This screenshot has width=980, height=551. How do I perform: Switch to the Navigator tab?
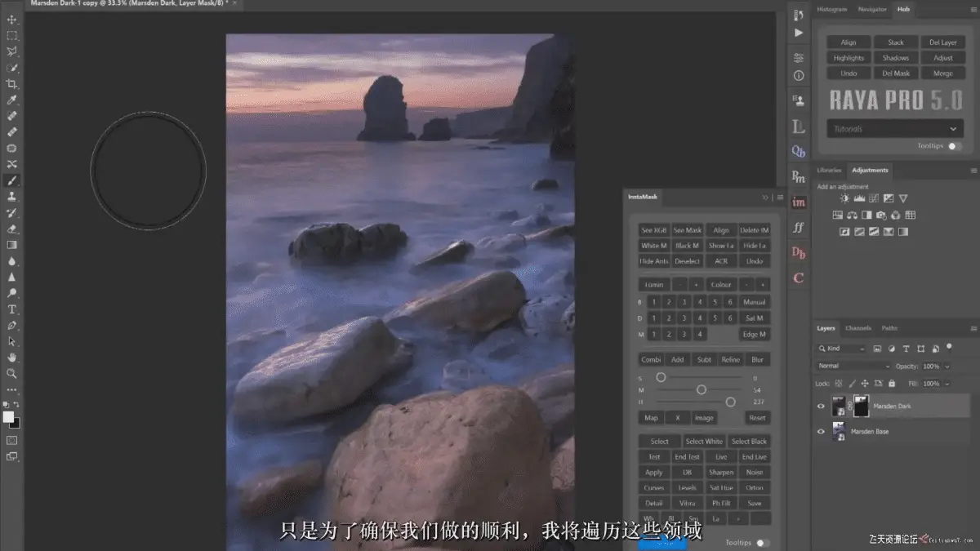tap(872, 9)
